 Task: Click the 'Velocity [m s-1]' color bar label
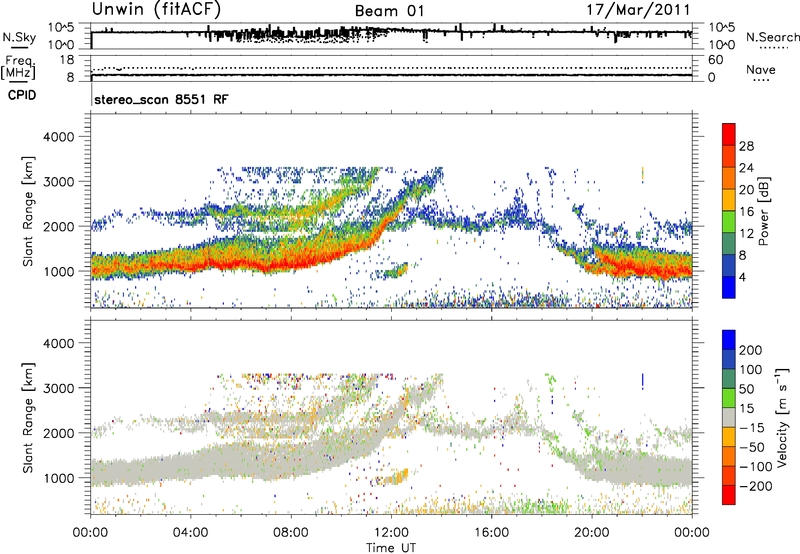coord(782,417)
